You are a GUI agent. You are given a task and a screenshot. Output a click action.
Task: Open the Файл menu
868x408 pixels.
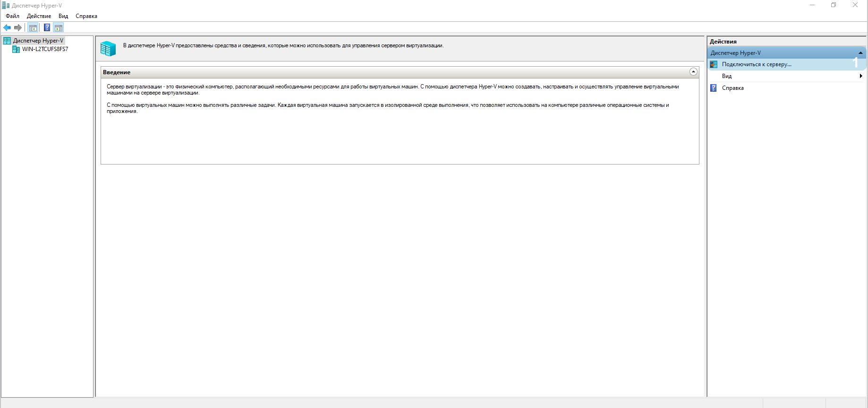13,16
